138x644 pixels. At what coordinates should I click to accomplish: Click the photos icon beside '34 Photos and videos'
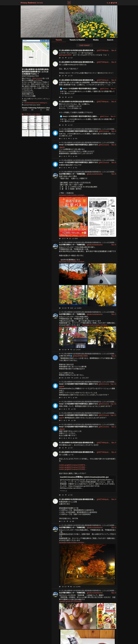coord(23,114)
